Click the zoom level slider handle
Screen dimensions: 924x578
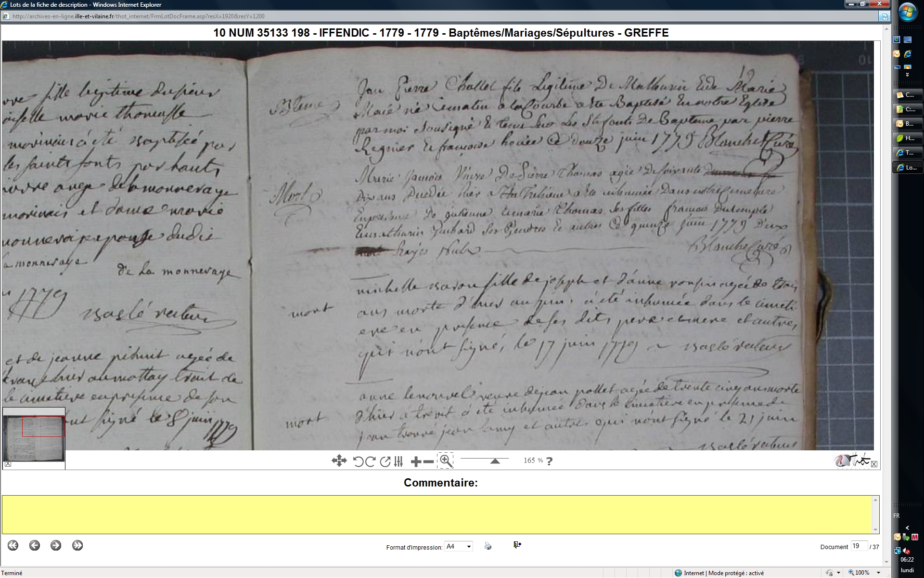[495, 461]
